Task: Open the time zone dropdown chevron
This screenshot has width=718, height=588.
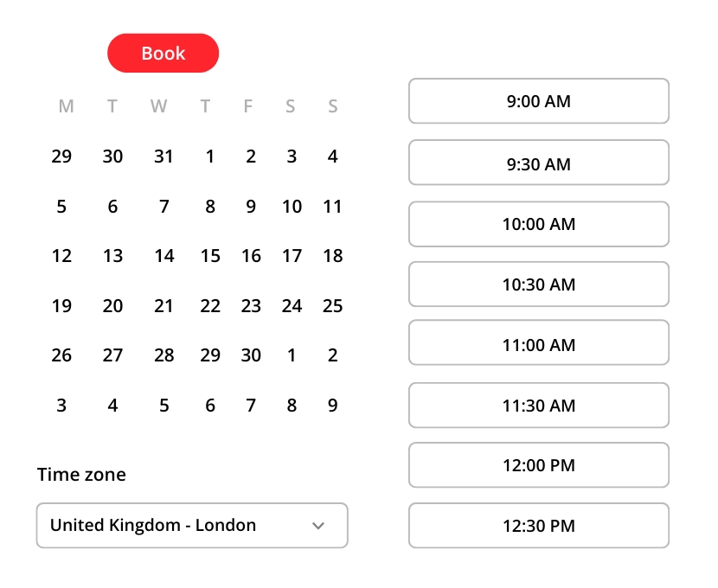Action: pyautogui.click(x=318, y=525)
